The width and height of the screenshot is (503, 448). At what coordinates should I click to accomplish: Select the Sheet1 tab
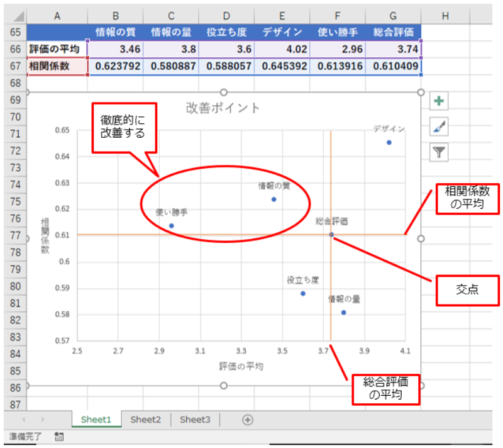coord(96,420)
